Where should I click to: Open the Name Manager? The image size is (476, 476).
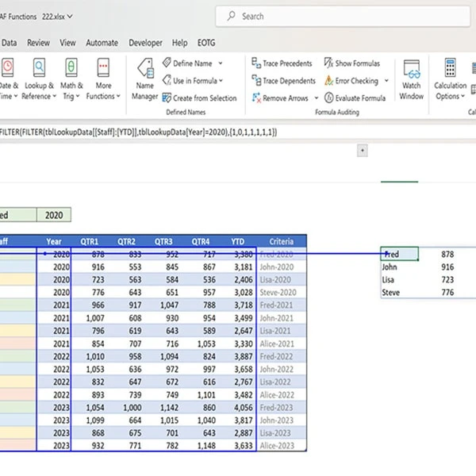click(x=144, y=79)
